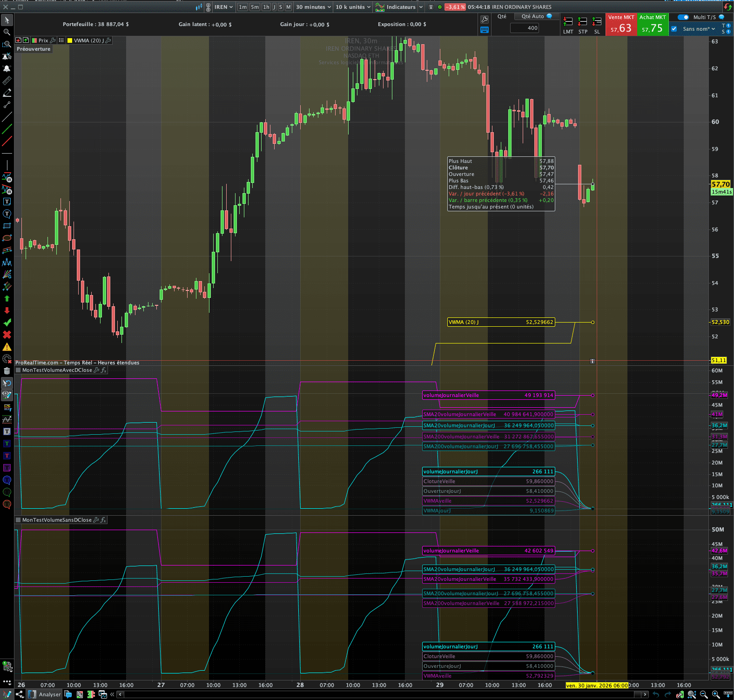Zoom in with the bottom magnifier plus
Viewport: 734px width, 700px height.
pyautogui.click(x=716, y=694)
